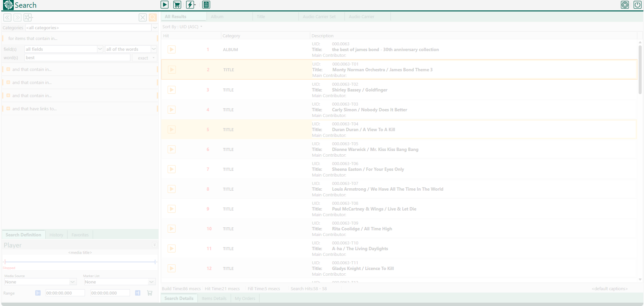Open the Categories dropdown
644x306 pixels.
point(155,28)
